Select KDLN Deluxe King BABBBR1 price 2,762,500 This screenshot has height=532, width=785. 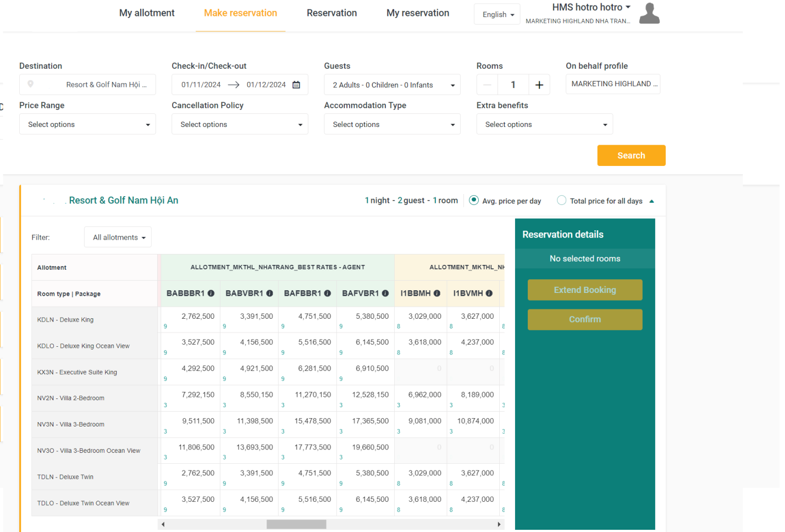click(x=198, y=317)
